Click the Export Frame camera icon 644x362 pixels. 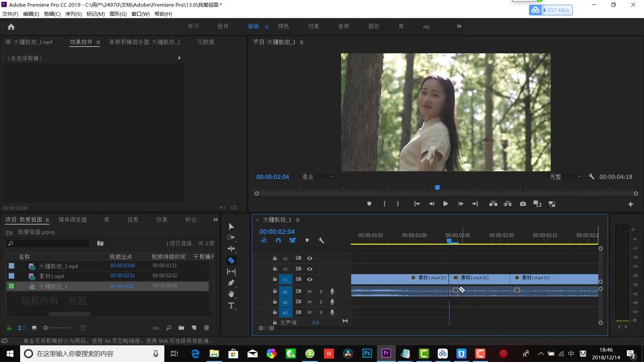point(523,204)
